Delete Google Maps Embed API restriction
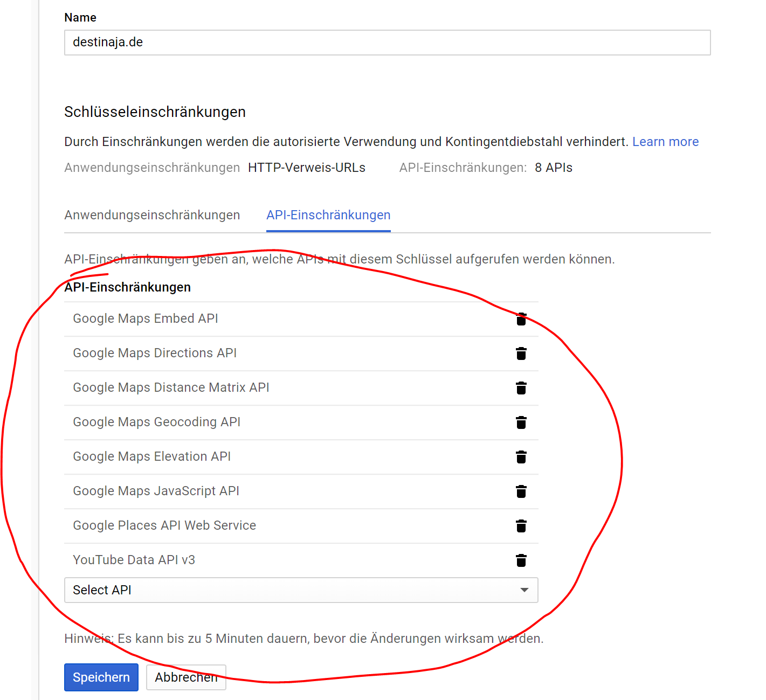 (521, 319)
